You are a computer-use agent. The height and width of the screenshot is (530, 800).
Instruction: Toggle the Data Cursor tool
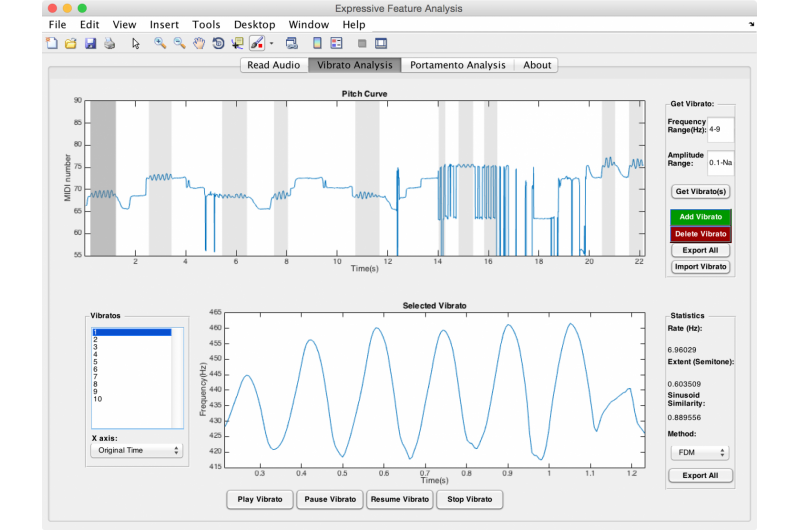pyautogui.click(x=237, y=43)
